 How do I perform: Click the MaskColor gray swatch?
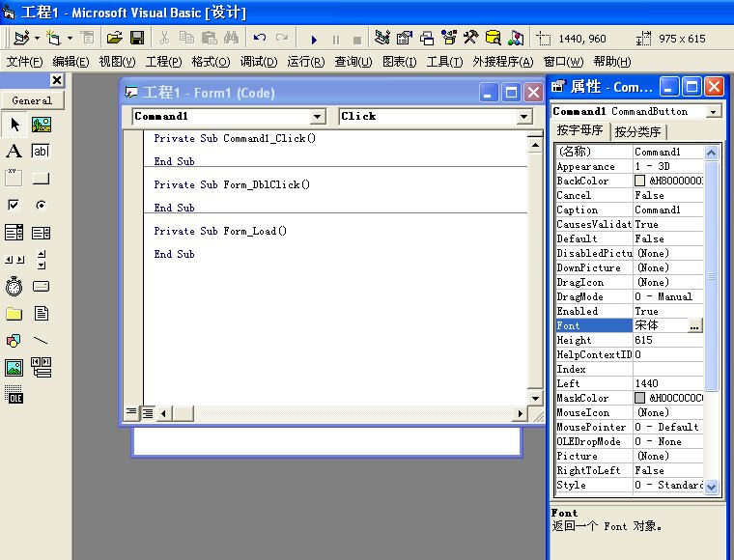click(639, 398)
